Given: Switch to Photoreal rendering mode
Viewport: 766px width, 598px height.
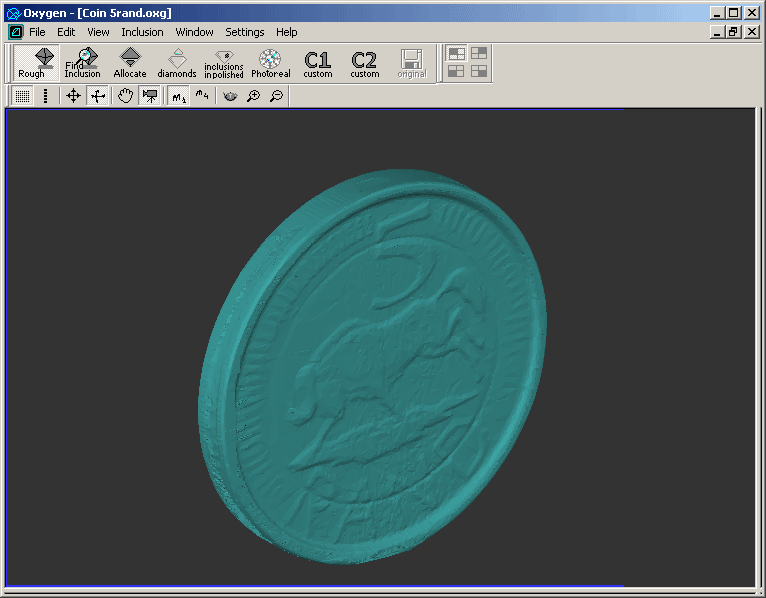Looking at the screenshot, I should coord(270,63).
